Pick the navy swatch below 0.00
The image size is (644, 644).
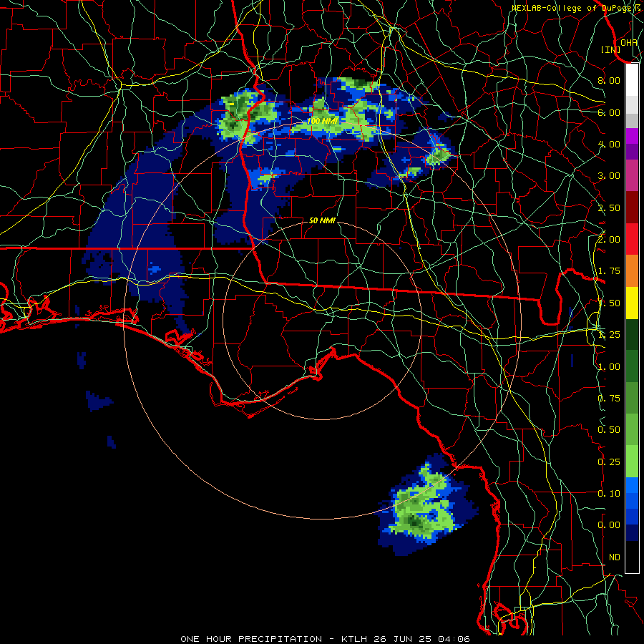tap(632, 532)
